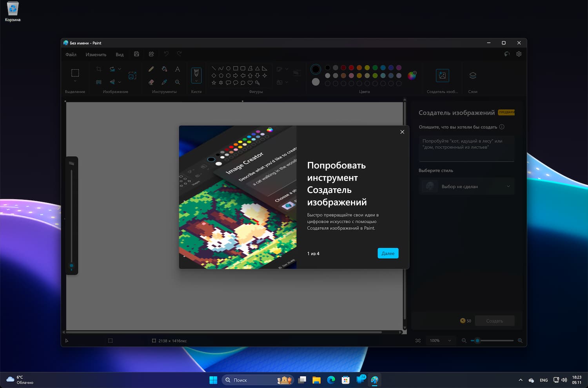Screen dimensions: 588x388
Task: Select primary color 1 black circle
Action: pos(316,69)
